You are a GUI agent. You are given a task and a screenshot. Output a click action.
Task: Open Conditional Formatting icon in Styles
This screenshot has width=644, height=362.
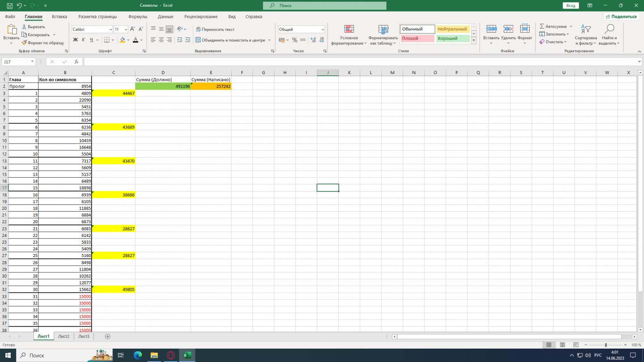(349, 29)
